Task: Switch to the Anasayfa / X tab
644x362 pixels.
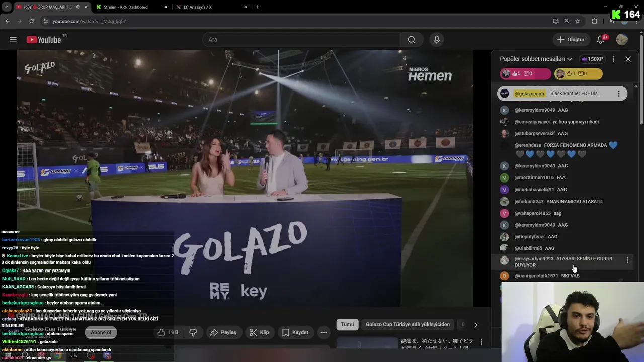Action: tap(211, 7)
